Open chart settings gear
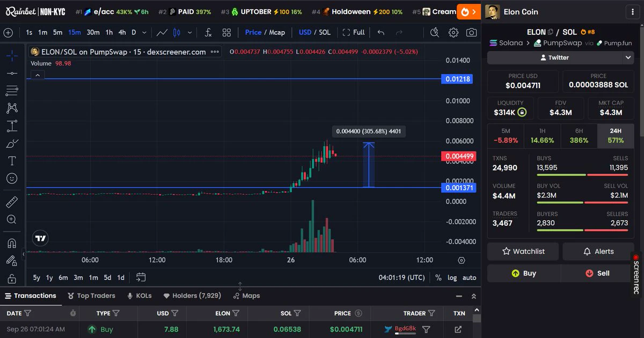The width and height of the screenshot is (644, 338). click(x=453, y=33)
